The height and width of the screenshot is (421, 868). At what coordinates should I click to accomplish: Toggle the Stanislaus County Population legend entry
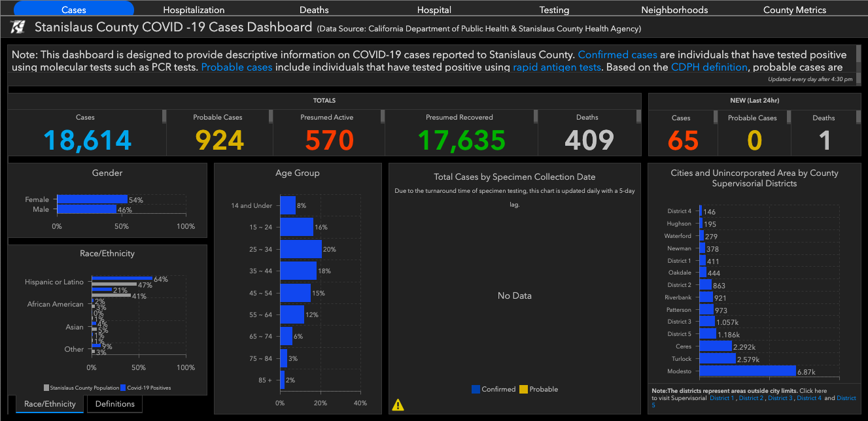(80, 388)
